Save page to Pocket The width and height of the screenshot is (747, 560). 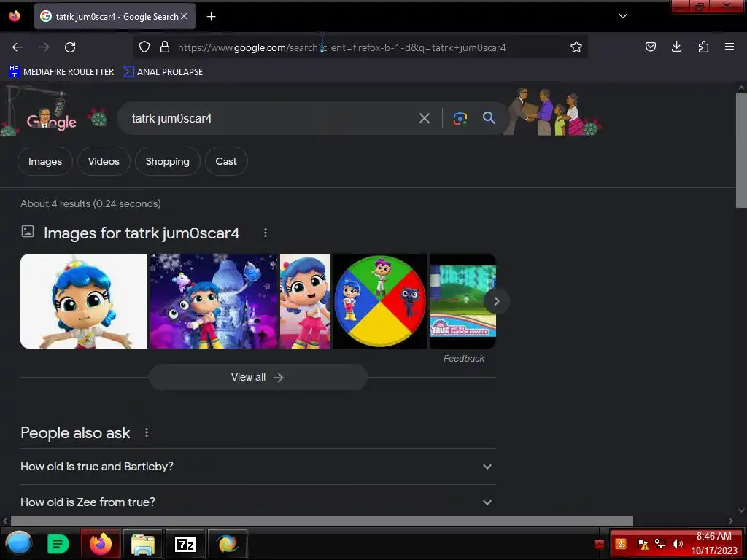point(650,47)
